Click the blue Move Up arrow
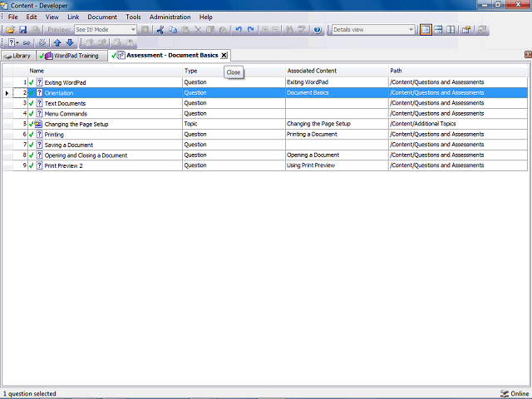Screen dimensions: 532x399 coord(57,42)
